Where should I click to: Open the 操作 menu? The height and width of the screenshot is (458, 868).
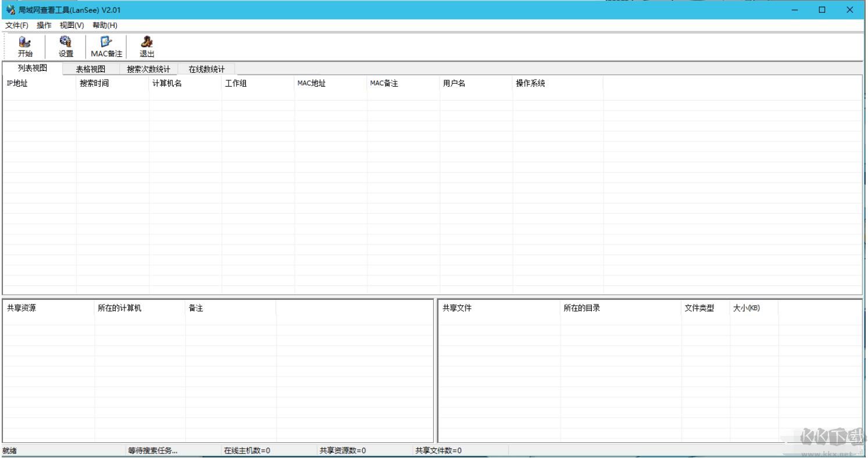(44, 26)
